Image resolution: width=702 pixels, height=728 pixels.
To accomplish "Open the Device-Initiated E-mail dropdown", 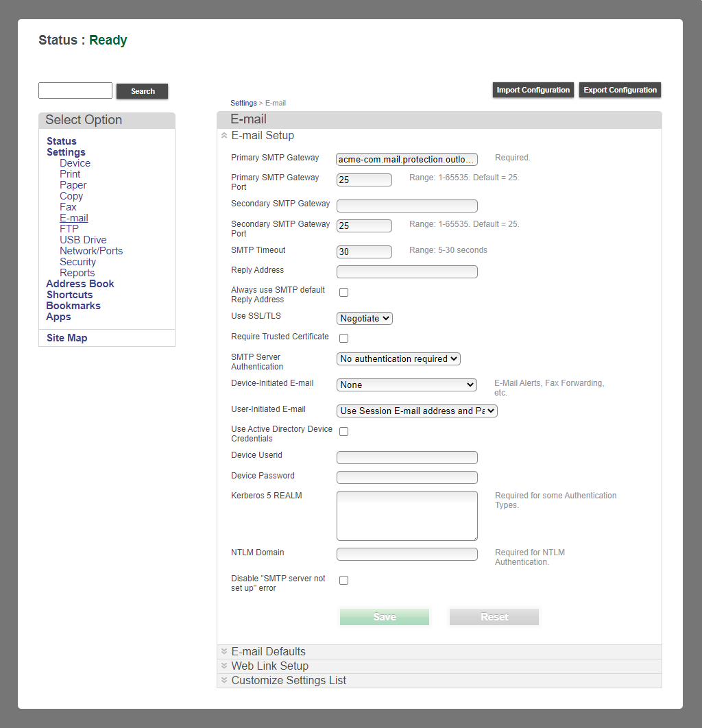I will click(407, 385).
